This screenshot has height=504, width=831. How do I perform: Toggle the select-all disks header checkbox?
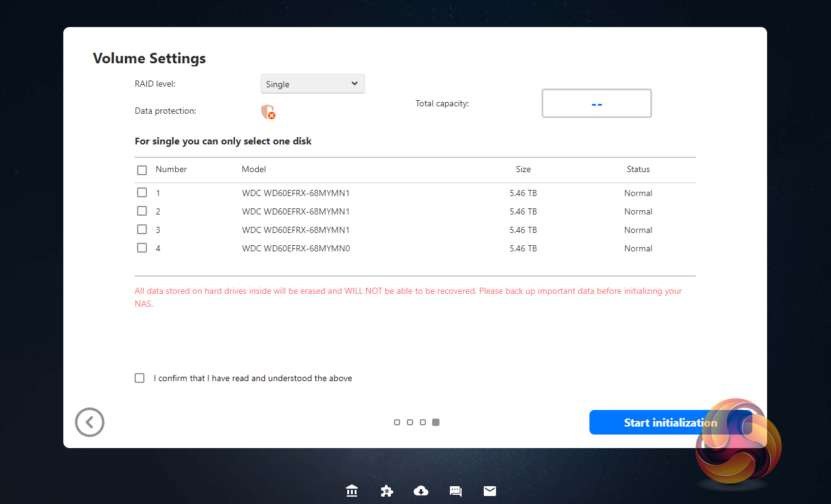(x=142, y=170)
